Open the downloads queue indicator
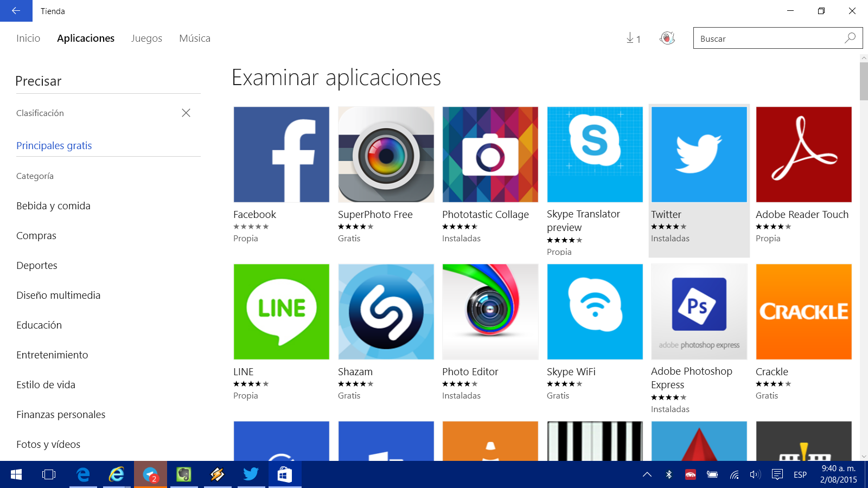The height and width of the screenshot is (488, 868). tap(633, 38)
